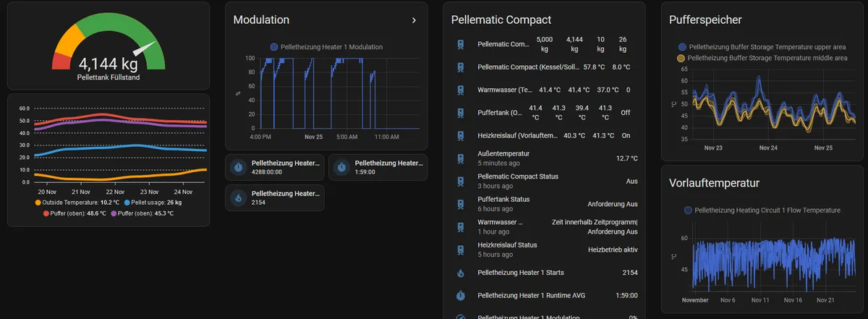This screenshot has width=868, height=319.
Task: Toggle the Pellet usage legend entry
Action: point(154,203)
